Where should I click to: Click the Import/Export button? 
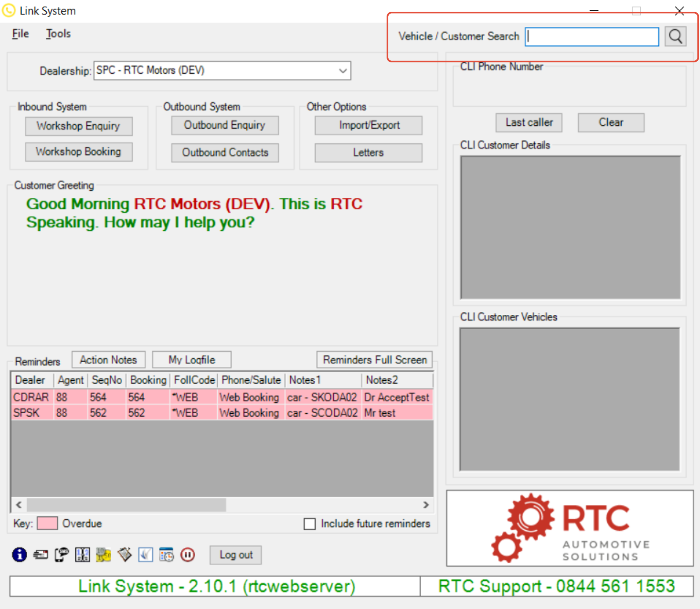pyautogui.click(x=368, y=125)
